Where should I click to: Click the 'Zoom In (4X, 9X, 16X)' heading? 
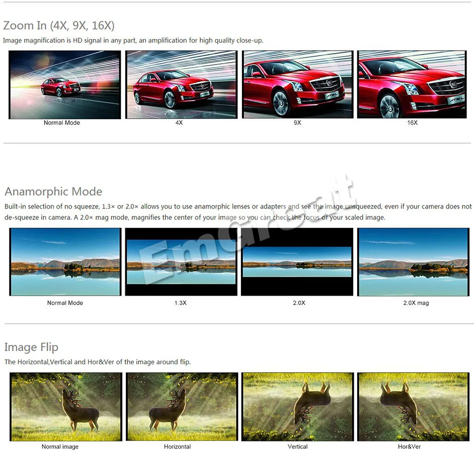(x=59, y=26)
